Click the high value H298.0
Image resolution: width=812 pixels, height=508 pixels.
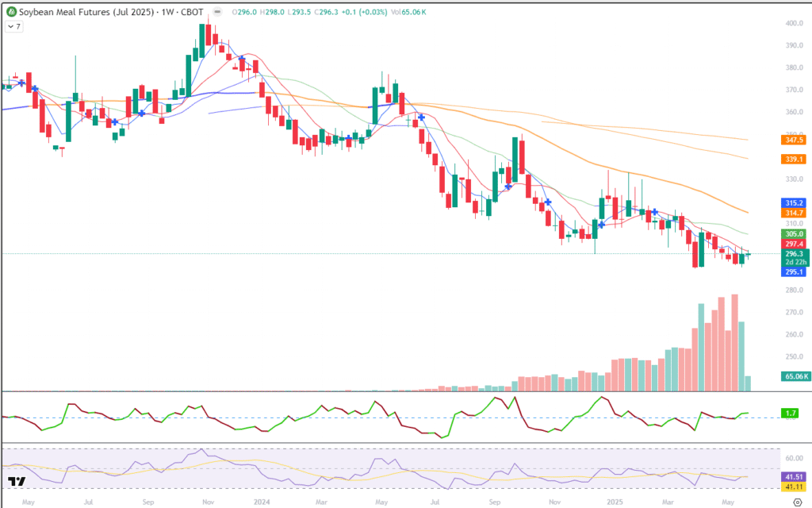[272, 12]
